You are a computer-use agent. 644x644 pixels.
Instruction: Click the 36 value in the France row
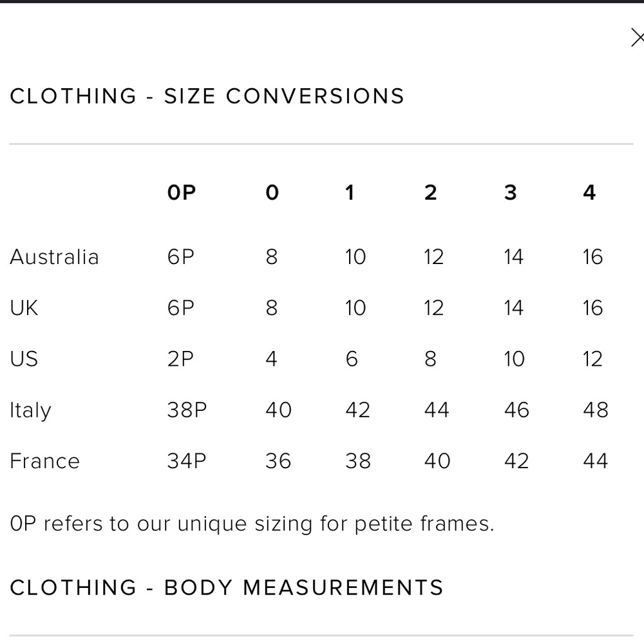[x=278, y=461]
